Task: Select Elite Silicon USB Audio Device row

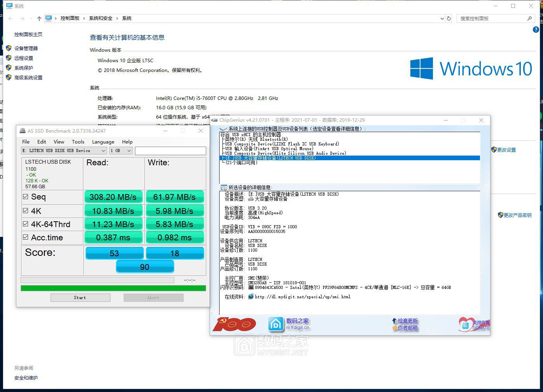Action: click(x=285, y=153)
